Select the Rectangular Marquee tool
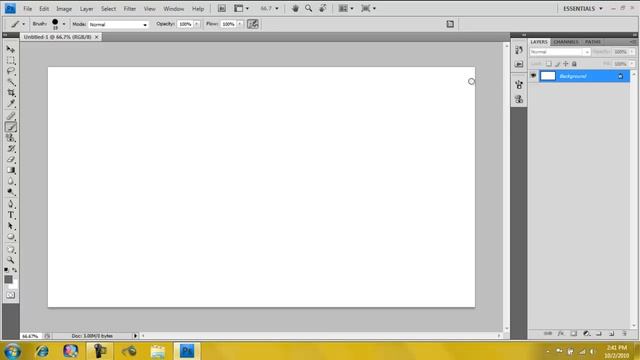 (x=11, y=60)
